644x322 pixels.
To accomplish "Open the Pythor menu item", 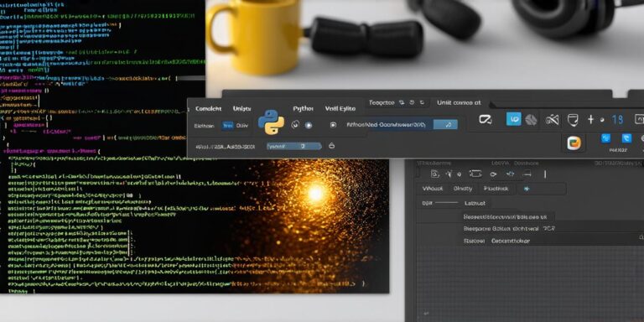I will pyautogui.click(x=303, y=108).
